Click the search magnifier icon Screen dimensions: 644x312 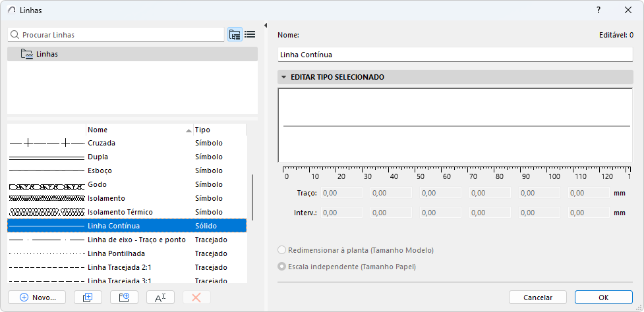[x=15, y=35]
